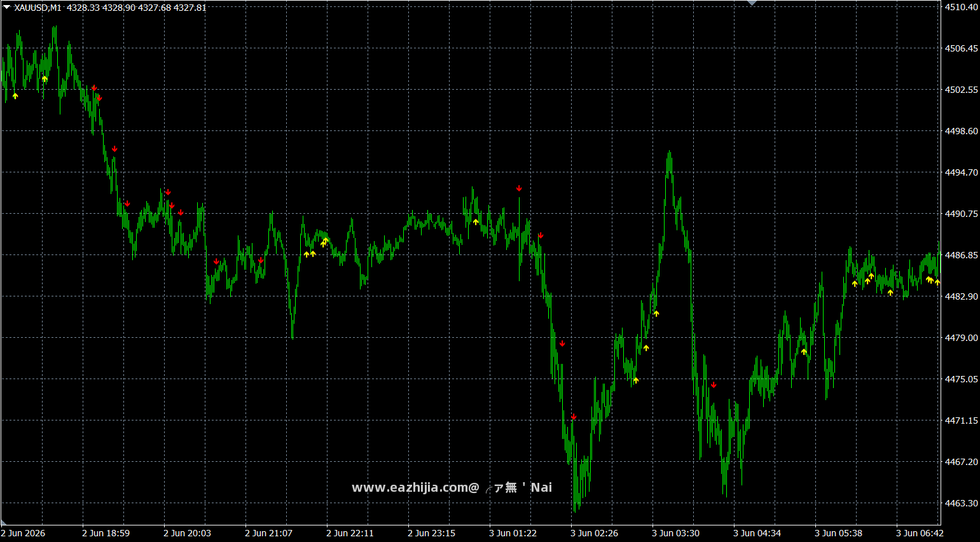
Task: Click the red arrow near the 4498.60 level
Action: click(114, 149)
